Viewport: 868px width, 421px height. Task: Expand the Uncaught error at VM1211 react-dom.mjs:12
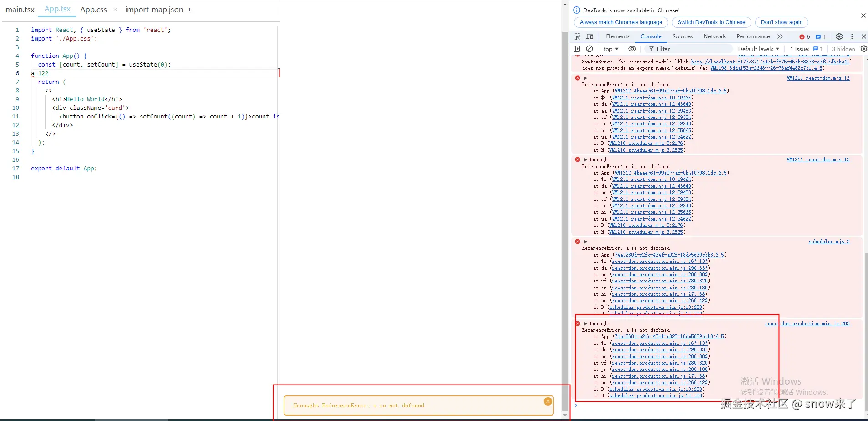585,160
